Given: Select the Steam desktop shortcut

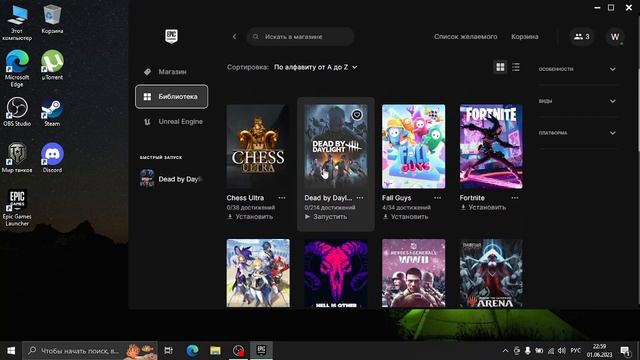Looking at the screenshot, I should point(52,111).
